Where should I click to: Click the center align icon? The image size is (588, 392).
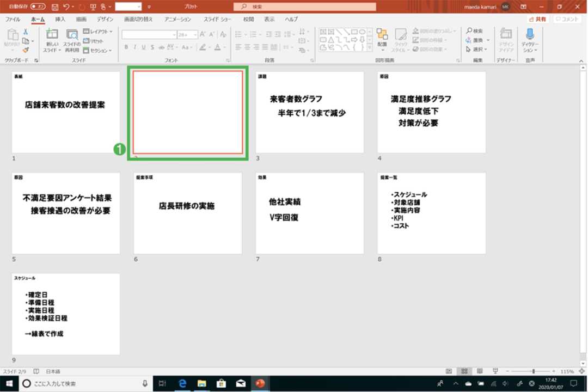click(247, 47)
